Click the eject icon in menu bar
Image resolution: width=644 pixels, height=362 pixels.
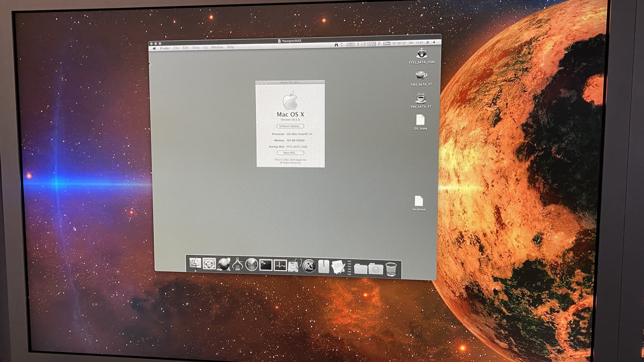[x=428, y=42]
